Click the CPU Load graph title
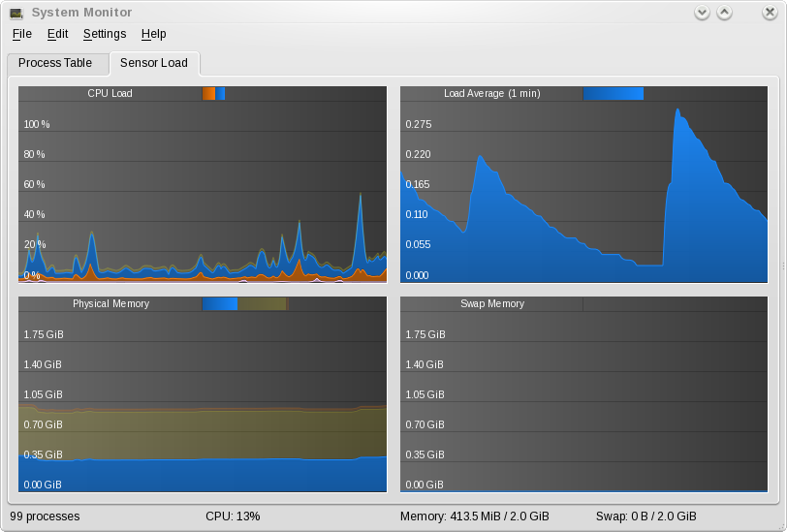 pyautogui.click(x=110, y=94)
